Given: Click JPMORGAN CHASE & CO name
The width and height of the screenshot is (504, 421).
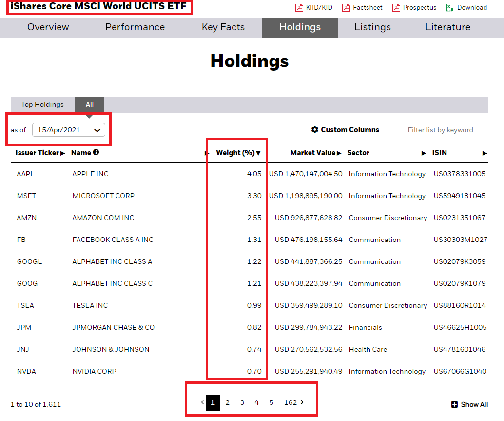Looking at the screenshot, I should point(113,327).
